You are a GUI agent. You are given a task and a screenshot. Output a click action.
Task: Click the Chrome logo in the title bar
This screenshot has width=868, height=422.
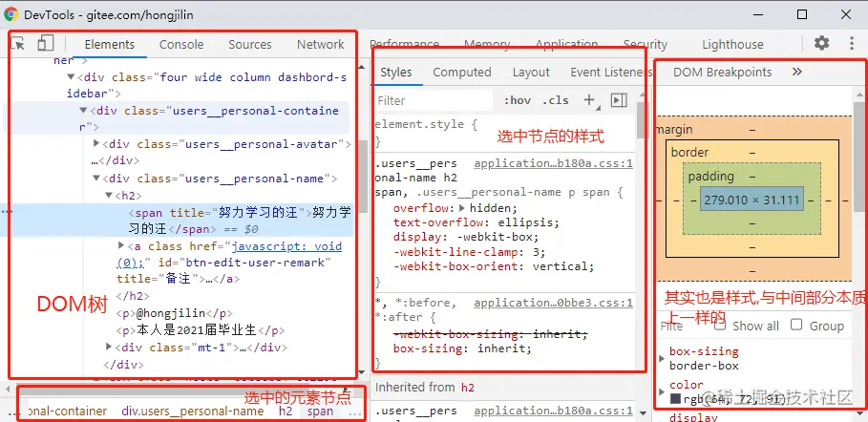click(11, 15)
